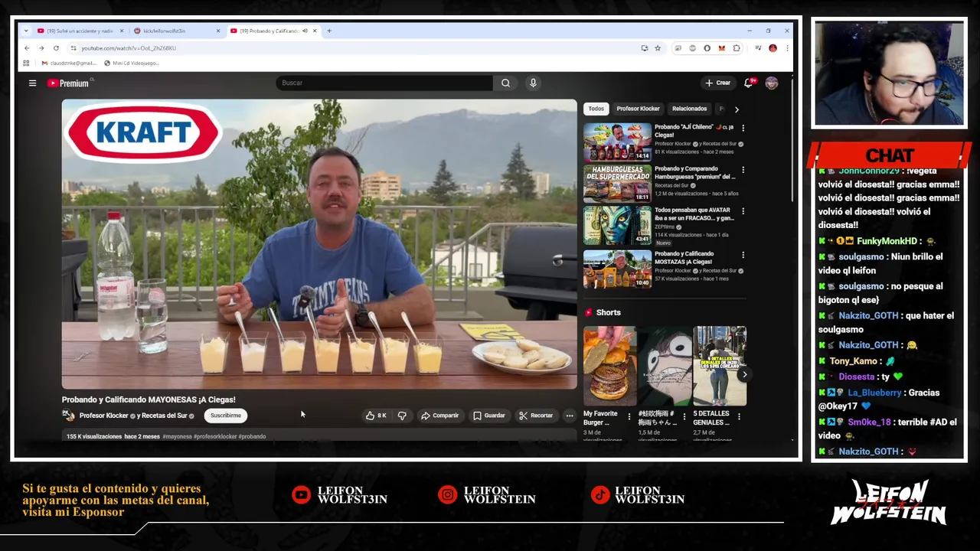
Task: Click the video title 'Probando y Calificando MAYONESAS'
Action: (x=149, y=399)
